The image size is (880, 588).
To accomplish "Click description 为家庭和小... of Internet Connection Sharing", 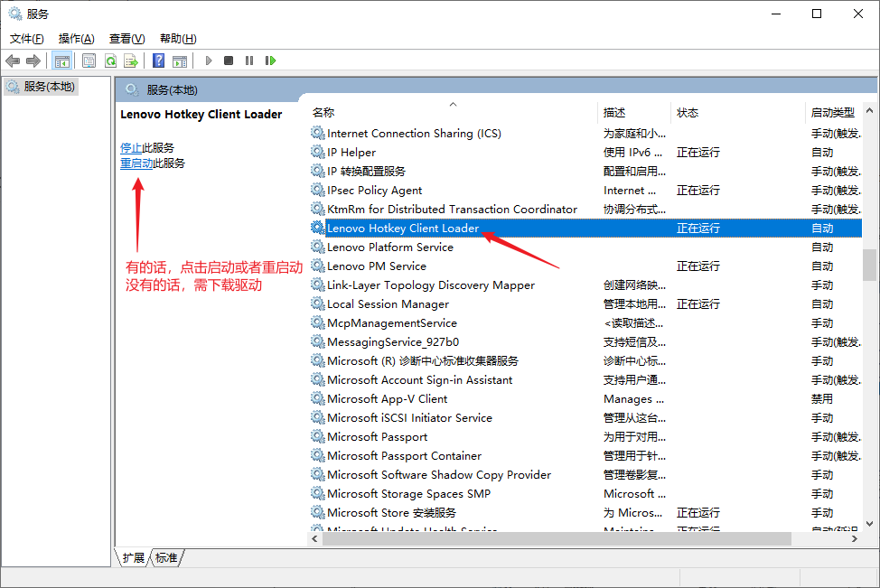I will pos(634,133).
